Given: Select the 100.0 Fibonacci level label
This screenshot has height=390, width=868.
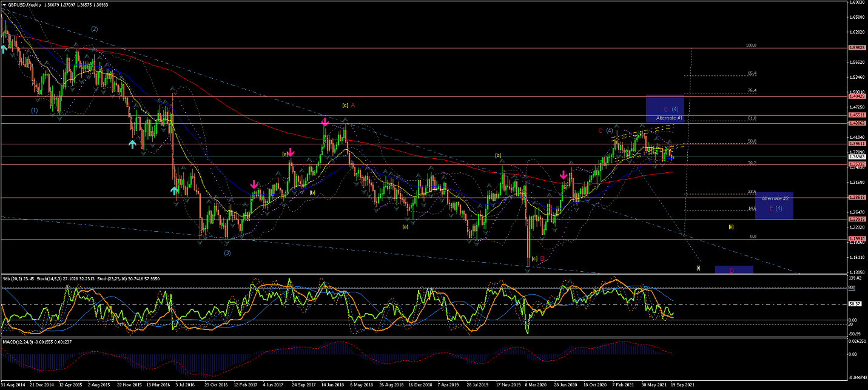Looking at the screenshot, I should [751, 45].
